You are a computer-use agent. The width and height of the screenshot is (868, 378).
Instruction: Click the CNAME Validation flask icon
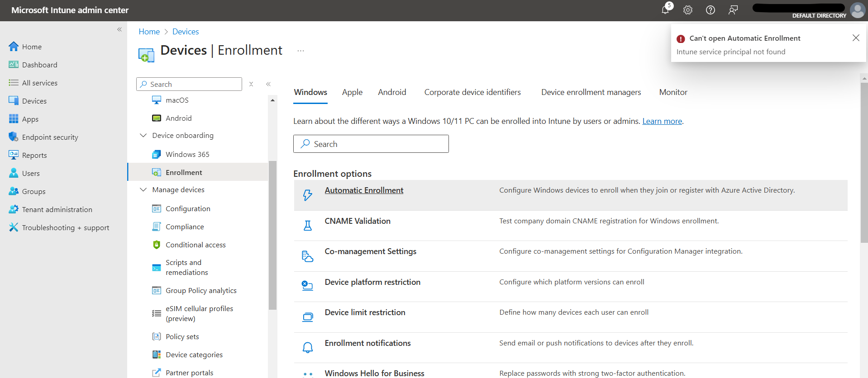click(308, 226)
